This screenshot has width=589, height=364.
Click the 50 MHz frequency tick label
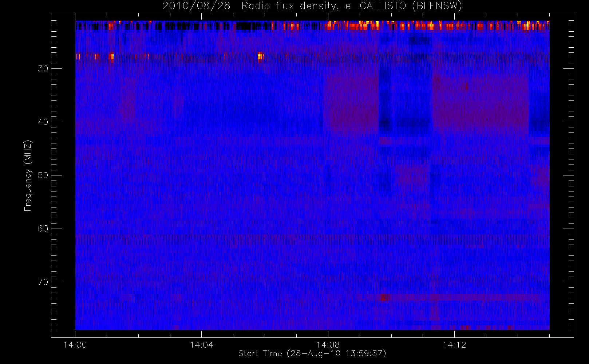(x=43, y=175)
